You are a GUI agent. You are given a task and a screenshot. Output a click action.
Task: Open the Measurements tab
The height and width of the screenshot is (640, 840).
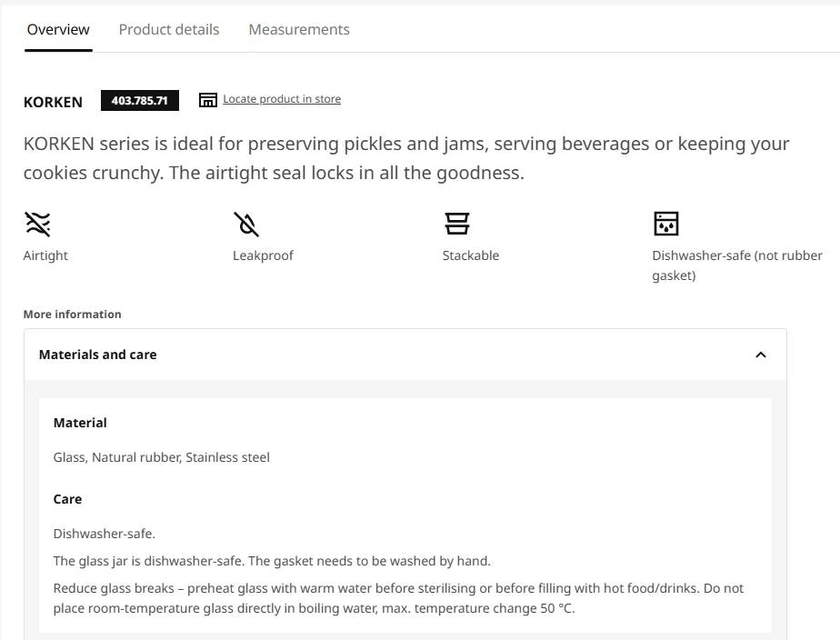[x=299, y=29]
